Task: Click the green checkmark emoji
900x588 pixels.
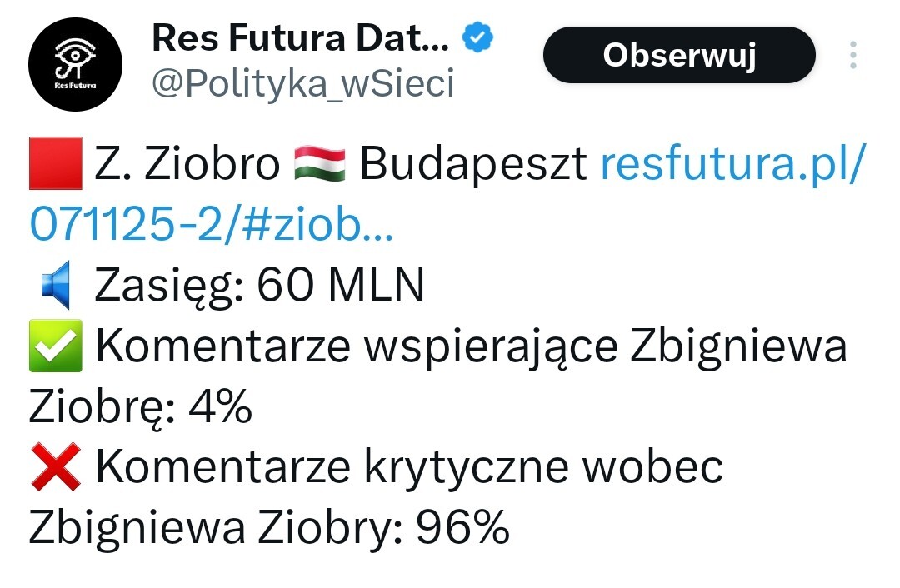Action: tap(55, 346)
